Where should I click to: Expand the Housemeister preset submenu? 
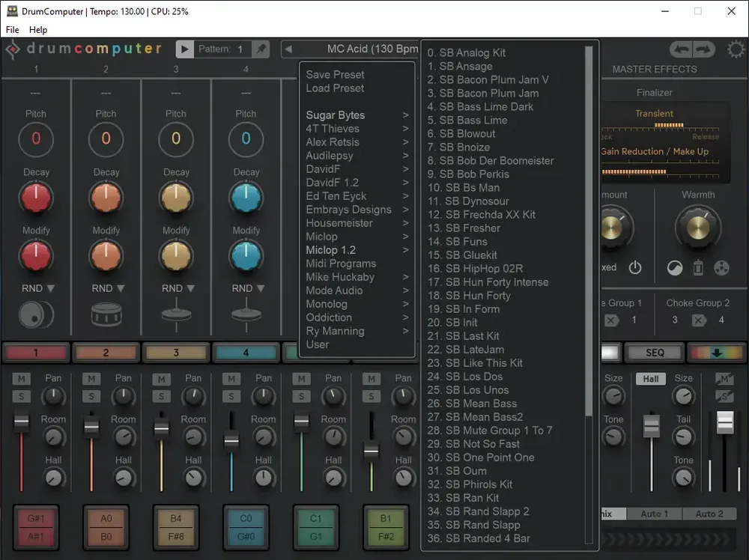[x=357, y=223]
